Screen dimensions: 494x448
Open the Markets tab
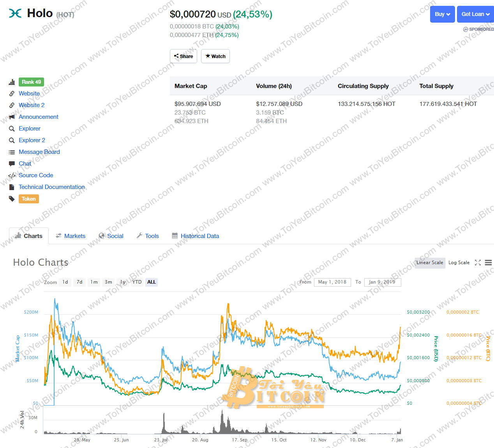click(x=74, y=236)
